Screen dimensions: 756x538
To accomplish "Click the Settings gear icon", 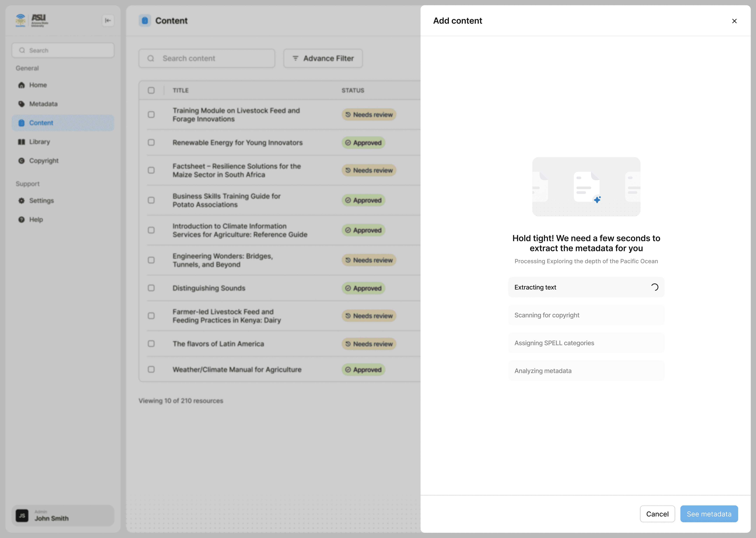I will click(22, 201).
